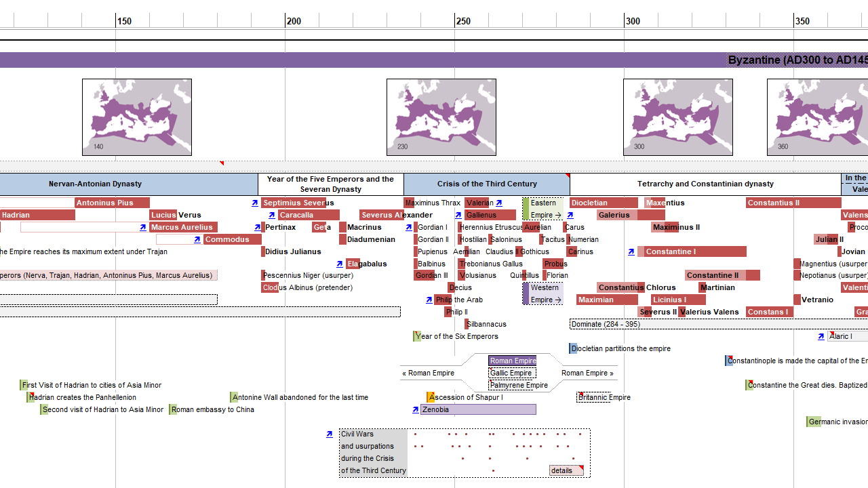Screen dimensions: 868x488
Task: Select the Nervan-Antonian Dynasty header
Action: [95, 184]
